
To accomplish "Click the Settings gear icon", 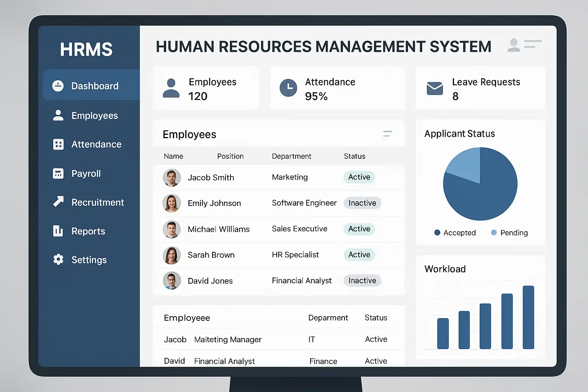I will 58,260.
